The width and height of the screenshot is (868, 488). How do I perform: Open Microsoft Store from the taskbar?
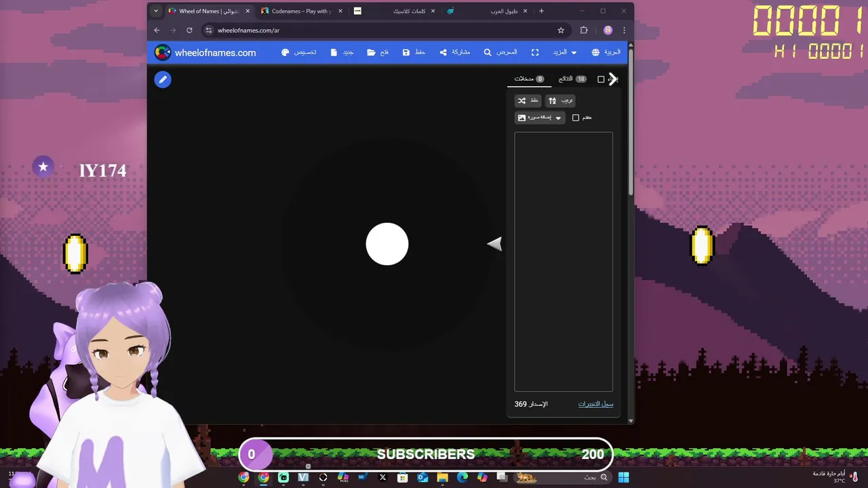click(403, 477)
